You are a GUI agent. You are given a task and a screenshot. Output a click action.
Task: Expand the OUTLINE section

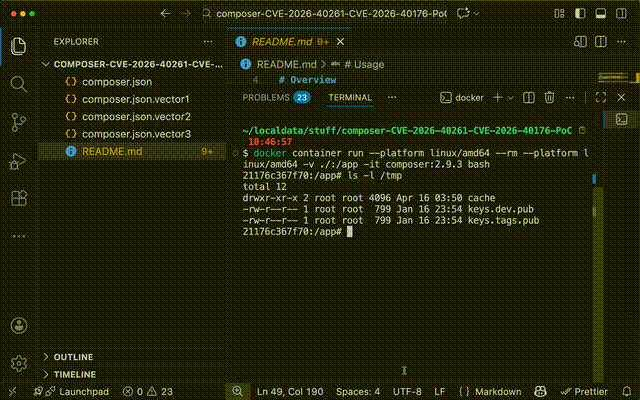[x=73, y=357]
